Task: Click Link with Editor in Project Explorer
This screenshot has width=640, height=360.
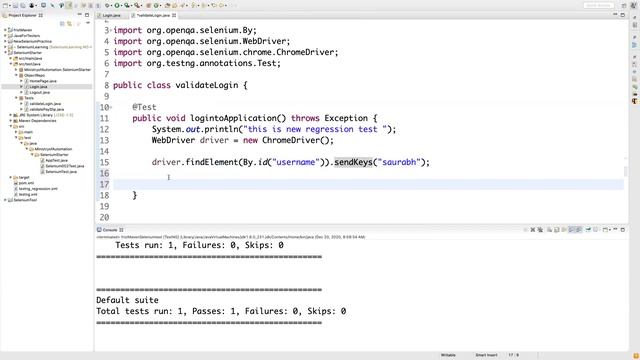Action: pos(69,24)
